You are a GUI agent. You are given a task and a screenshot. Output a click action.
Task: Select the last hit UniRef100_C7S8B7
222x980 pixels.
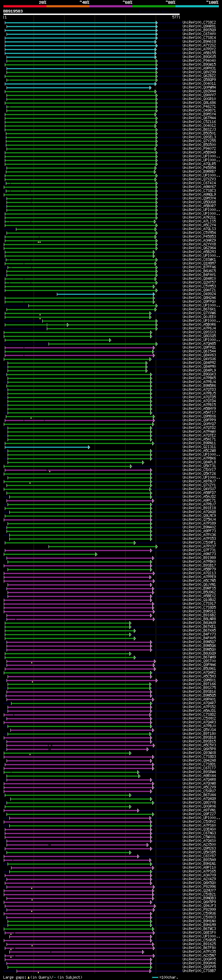pos(199,971)
